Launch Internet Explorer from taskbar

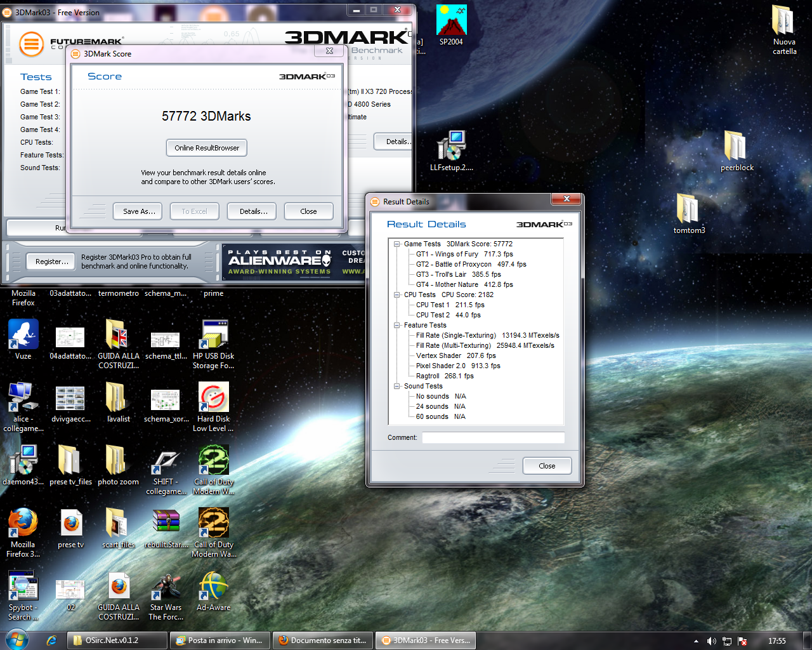point(51,640)
